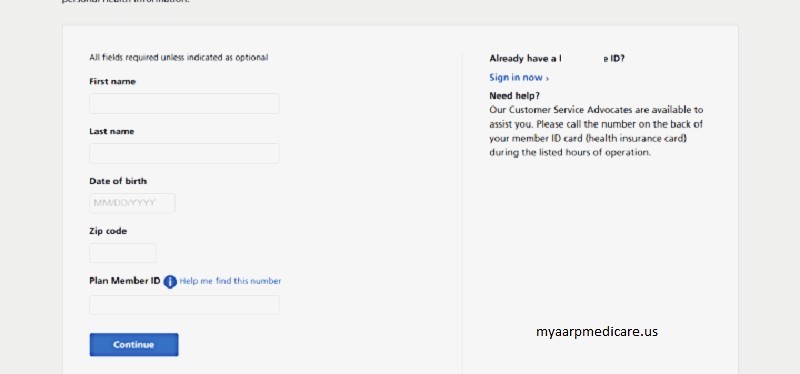This screenshot has height=374, width=800.
Task: Click the Last name label
Action: 112,132
